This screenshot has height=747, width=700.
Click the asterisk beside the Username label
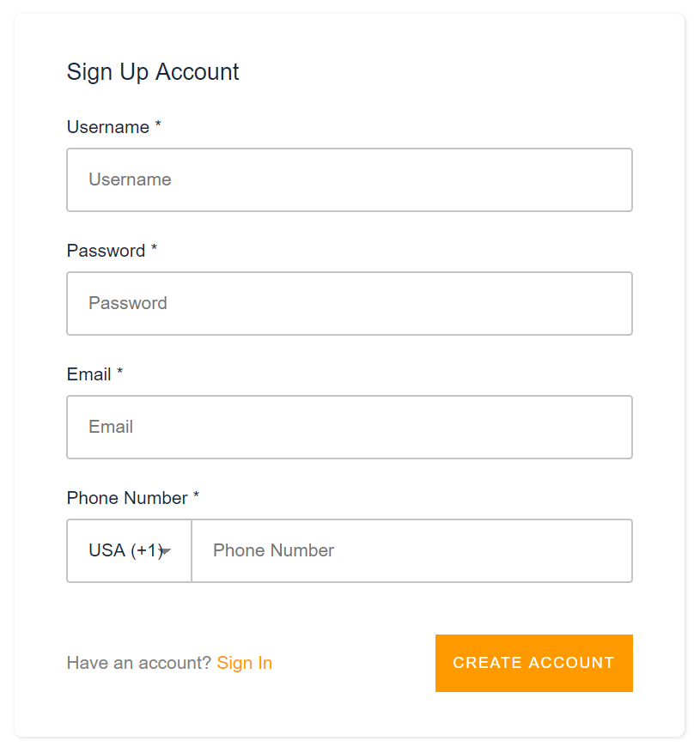158,126
